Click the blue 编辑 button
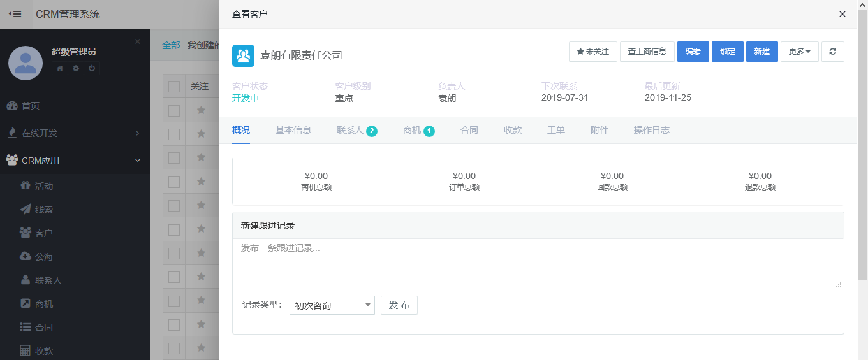 693,52
